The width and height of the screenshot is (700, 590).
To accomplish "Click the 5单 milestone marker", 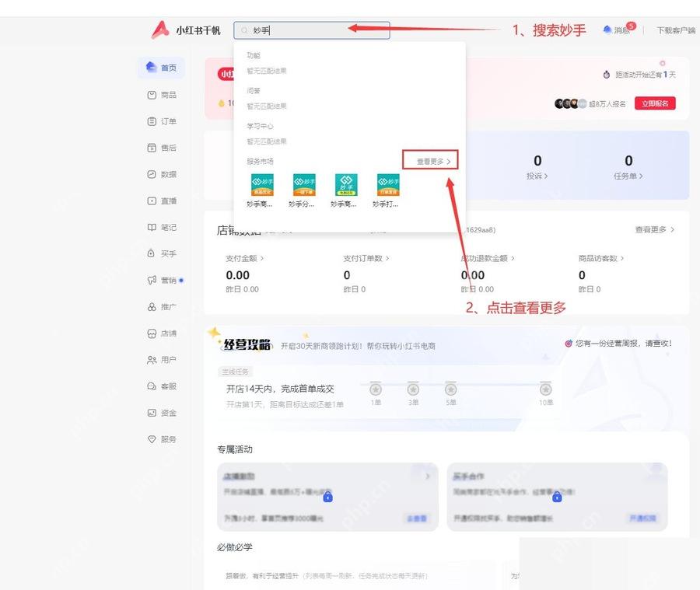I will 450,389.
